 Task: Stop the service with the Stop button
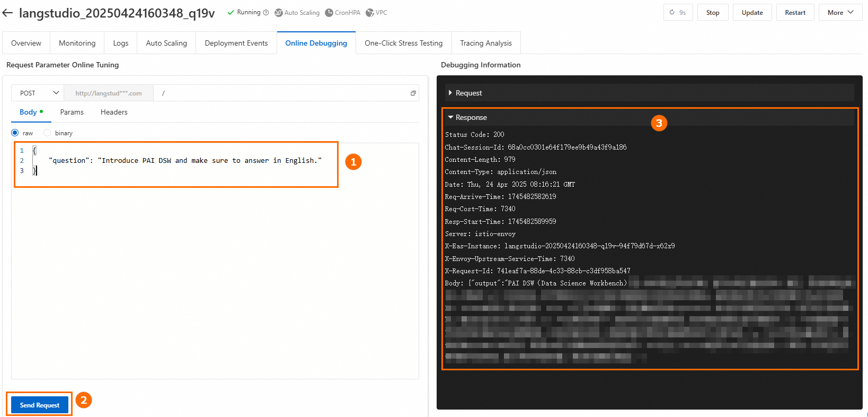pos(713,13)
